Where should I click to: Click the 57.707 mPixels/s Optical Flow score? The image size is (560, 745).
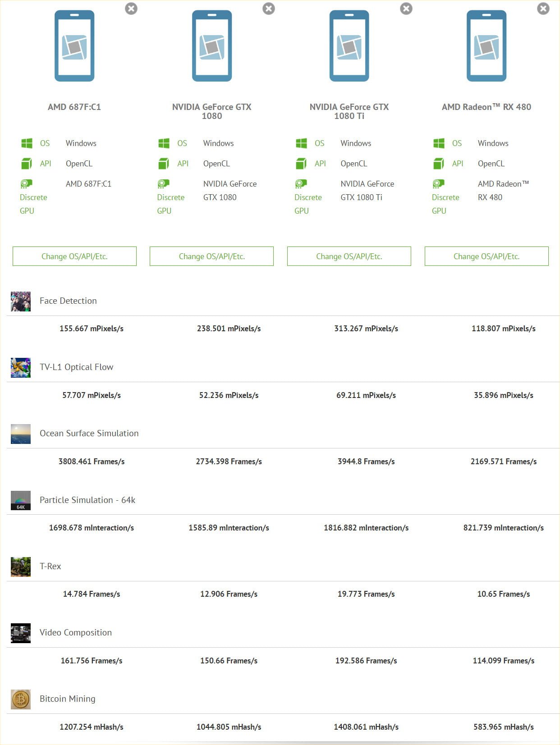tap(92, 395)
